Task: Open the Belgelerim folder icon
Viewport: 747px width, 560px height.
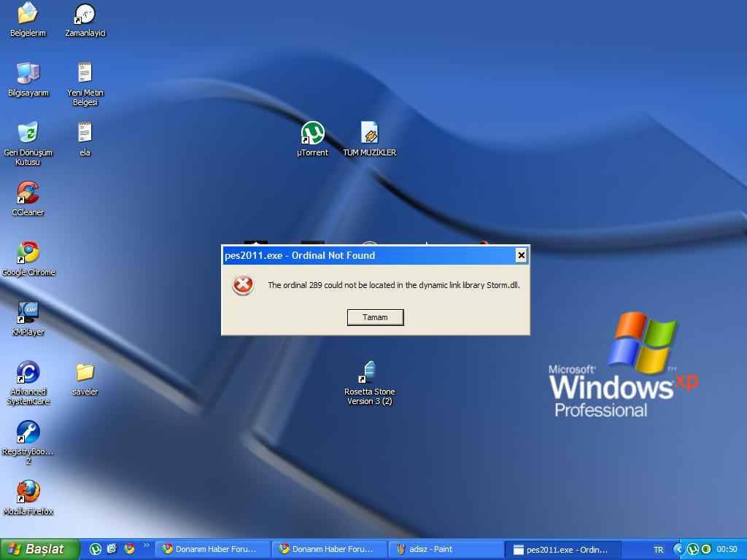Action: pyautogui.click(x=28, y=20)
